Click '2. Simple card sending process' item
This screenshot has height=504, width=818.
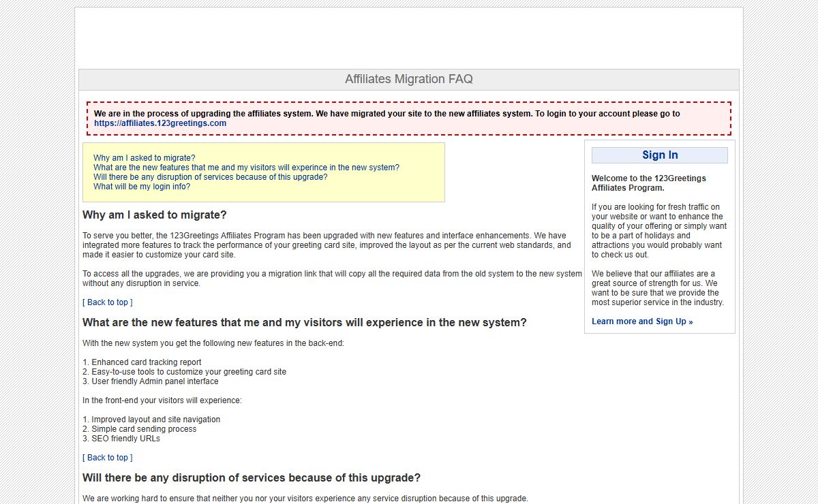coord(139,429)
